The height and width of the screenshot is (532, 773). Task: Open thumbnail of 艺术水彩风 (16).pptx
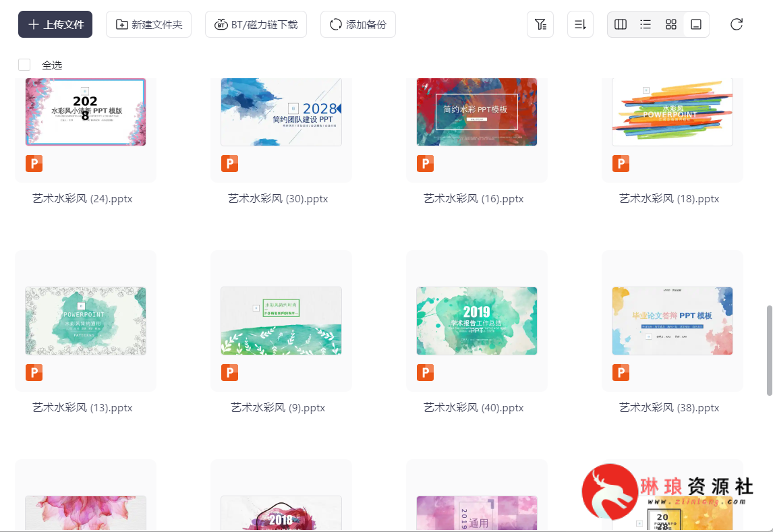477,112
